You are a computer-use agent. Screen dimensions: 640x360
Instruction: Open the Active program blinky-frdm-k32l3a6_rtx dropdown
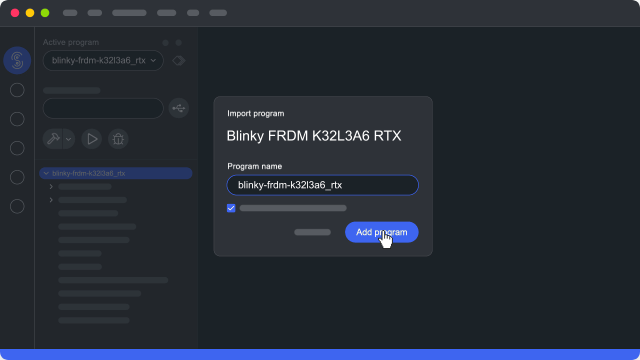103,60
